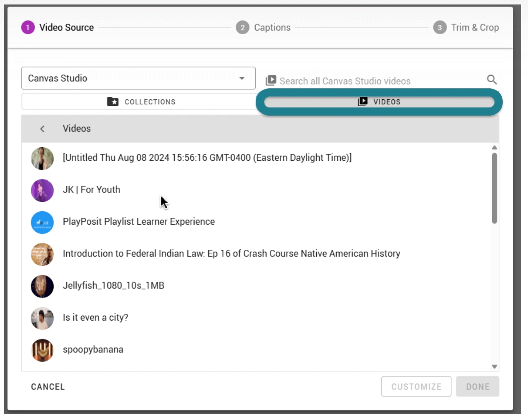Screen dimensions: 528x420
Task: Click the Customize button
Action: point(416,386)
